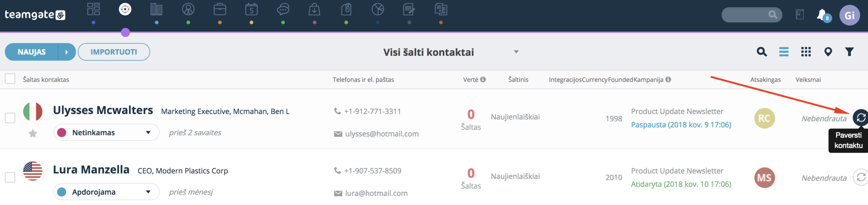Click the US flag of Lura Manzella
This screenshot has height=205, width=868.
pos(33,171)
